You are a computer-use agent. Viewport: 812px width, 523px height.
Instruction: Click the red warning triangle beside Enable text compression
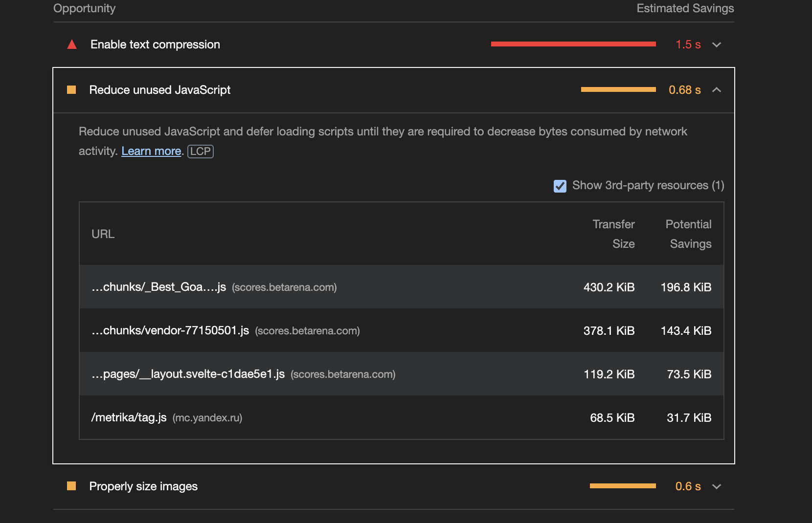(x=72, y=44)
